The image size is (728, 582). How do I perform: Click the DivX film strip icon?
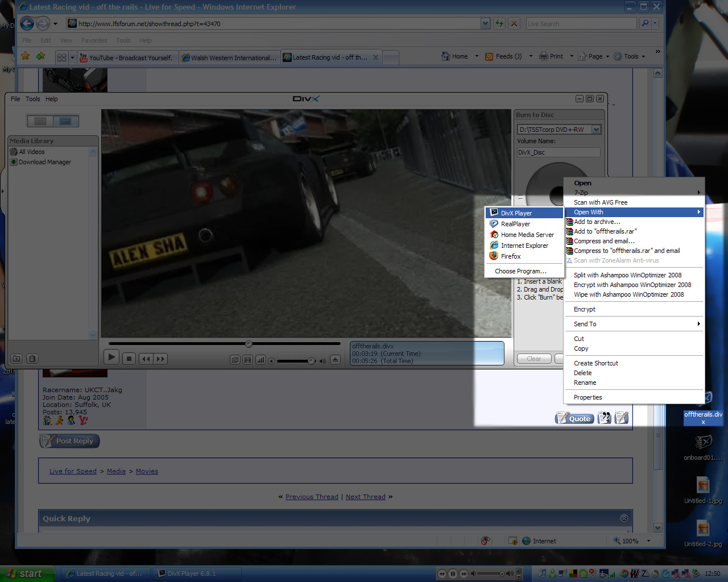coord(247,360)
